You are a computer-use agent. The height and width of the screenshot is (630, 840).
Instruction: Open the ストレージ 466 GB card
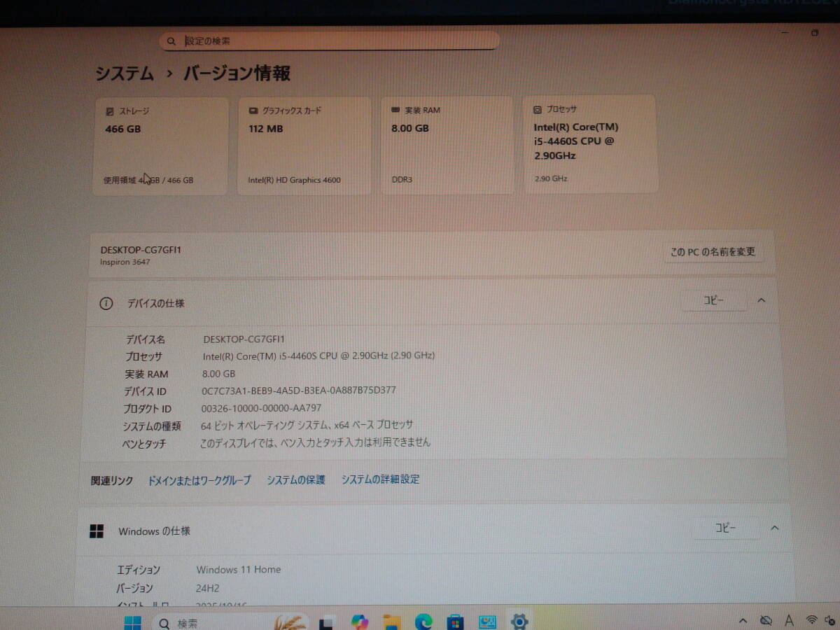[160, 146]
